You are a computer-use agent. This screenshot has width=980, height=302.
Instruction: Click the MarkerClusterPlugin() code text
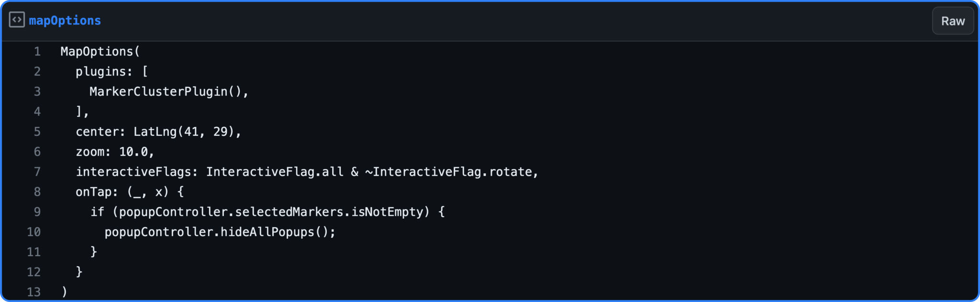click(x=168, y=92)
